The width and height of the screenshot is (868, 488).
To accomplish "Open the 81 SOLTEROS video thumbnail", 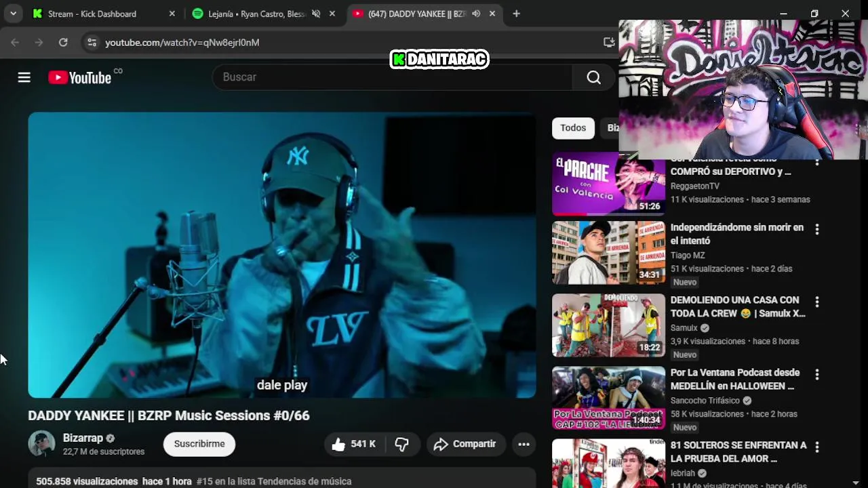I will (609, 464).
